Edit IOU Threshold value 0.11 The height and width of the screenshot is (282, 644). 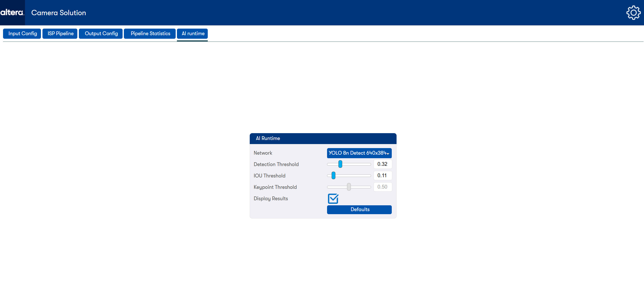pyautogui.click(x=383, y=175)
